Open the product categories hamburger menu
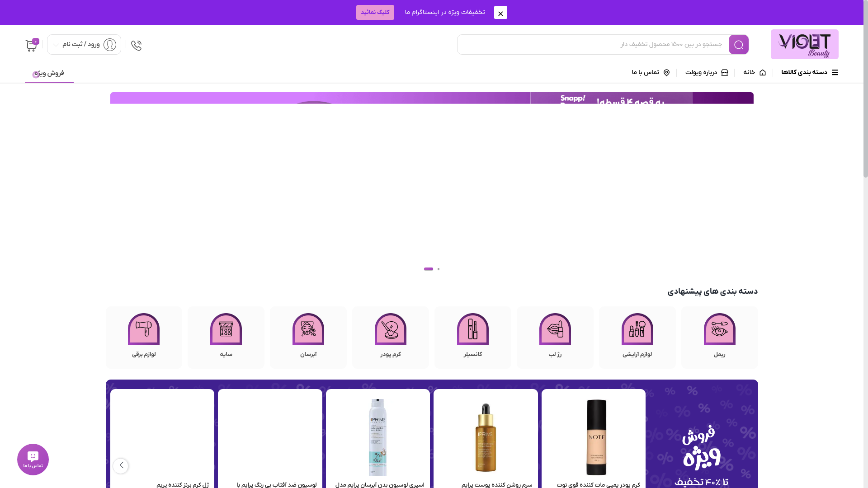The width and height of the screenshot is (868, 488). coord(810,73)
